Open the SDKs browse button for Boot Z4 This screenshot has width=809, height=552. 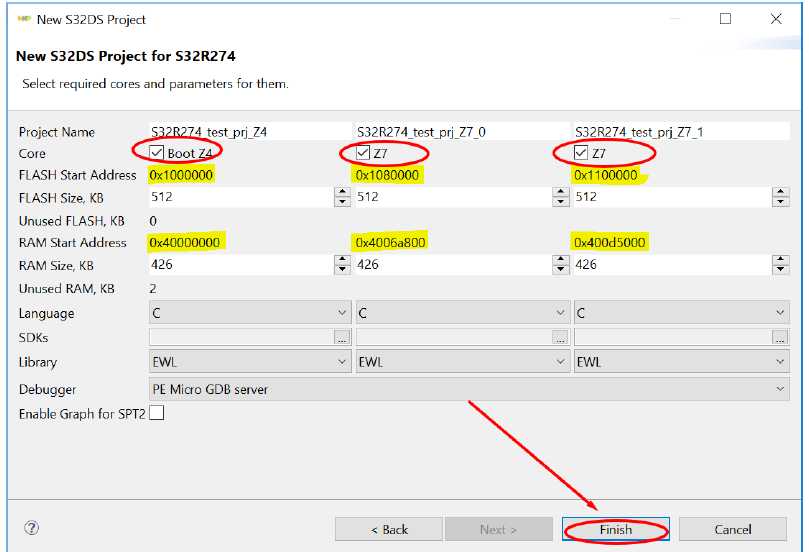342,337
